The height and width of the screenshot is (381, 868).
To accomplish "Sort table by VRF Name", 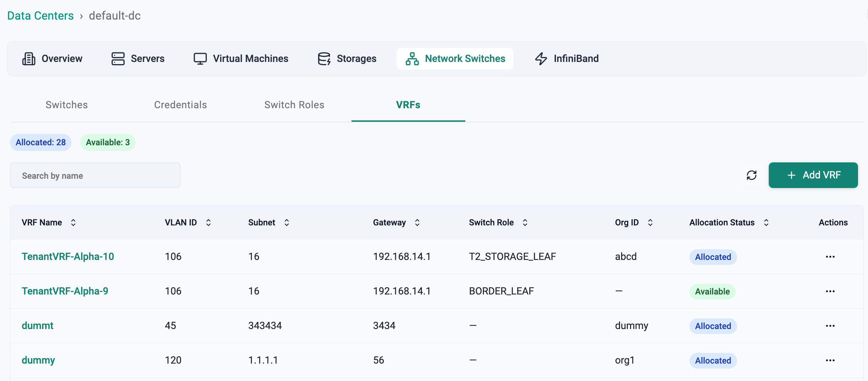I will [x=73, y=223].
